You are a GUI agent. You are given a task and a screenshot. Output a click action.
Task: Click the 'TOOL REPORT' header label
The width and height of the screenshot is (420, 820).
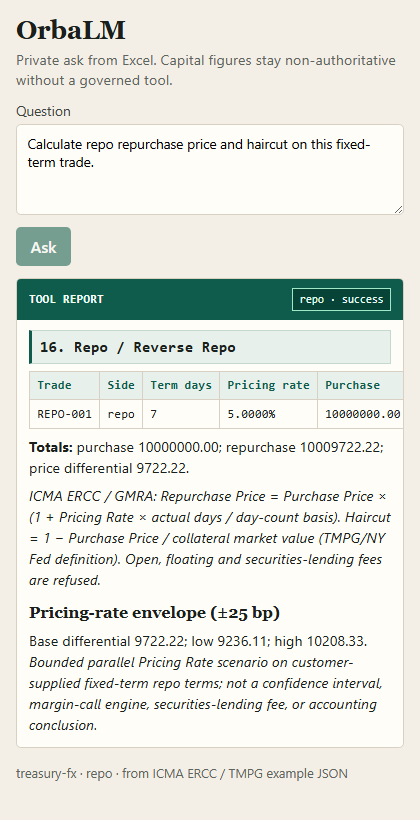click(66, 299)
